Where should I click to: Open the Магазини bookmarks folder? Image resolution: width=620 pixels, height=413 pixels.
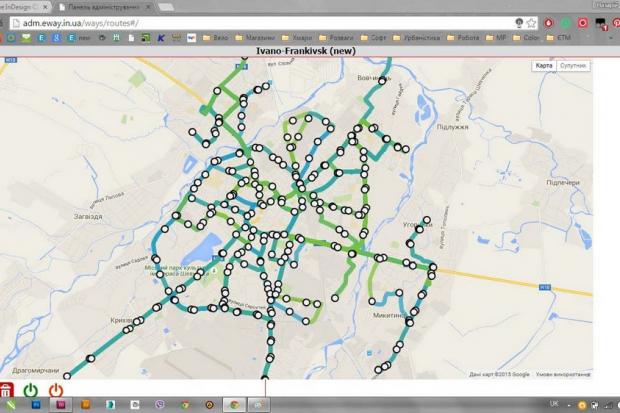click(x=258, y=37)
